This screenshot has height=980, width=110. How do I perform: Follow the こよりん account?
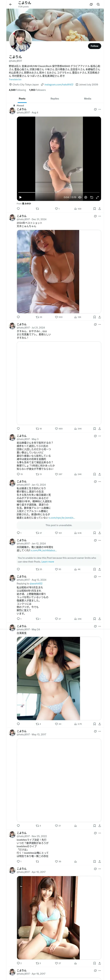click(94, 46)
